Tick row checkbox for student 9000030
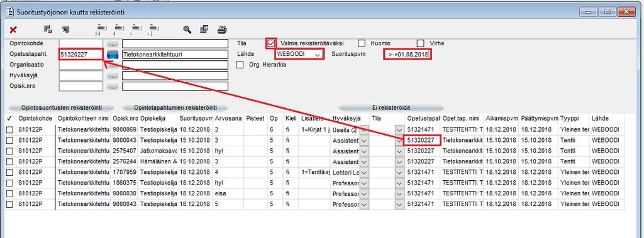644x238 pixels. (x=9, y=193)
